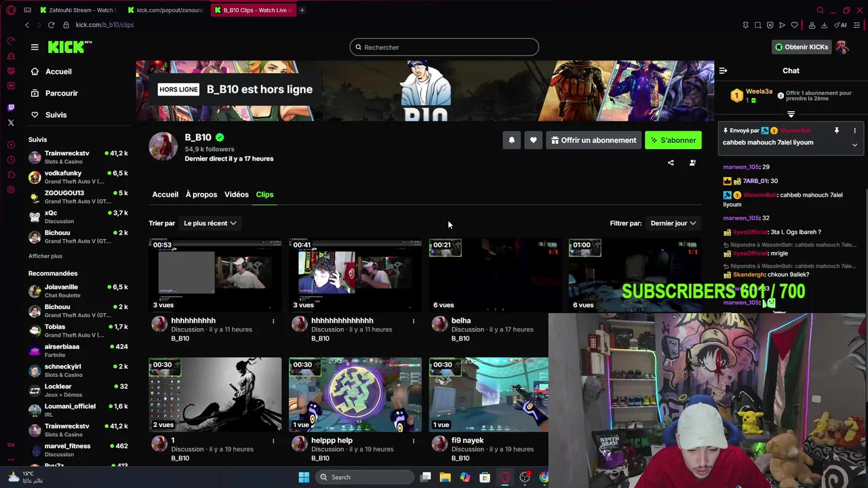Open File Explorer from the taskbar

[x=445, y=477]
